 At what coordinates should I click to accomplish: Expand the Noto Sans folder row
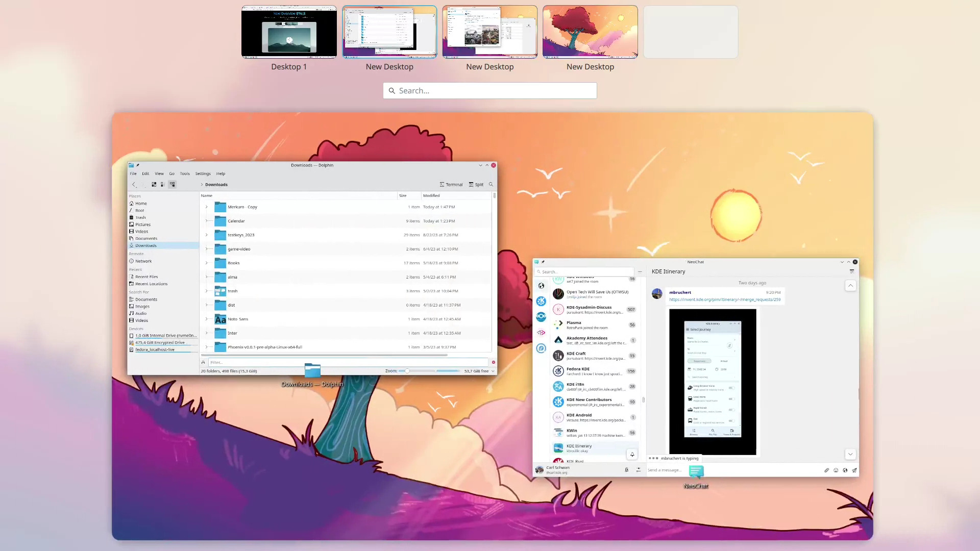(206, 319)
